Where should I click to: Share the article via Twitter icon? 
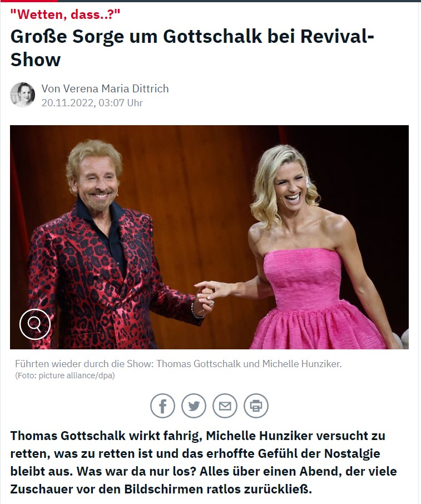point(194,406)
